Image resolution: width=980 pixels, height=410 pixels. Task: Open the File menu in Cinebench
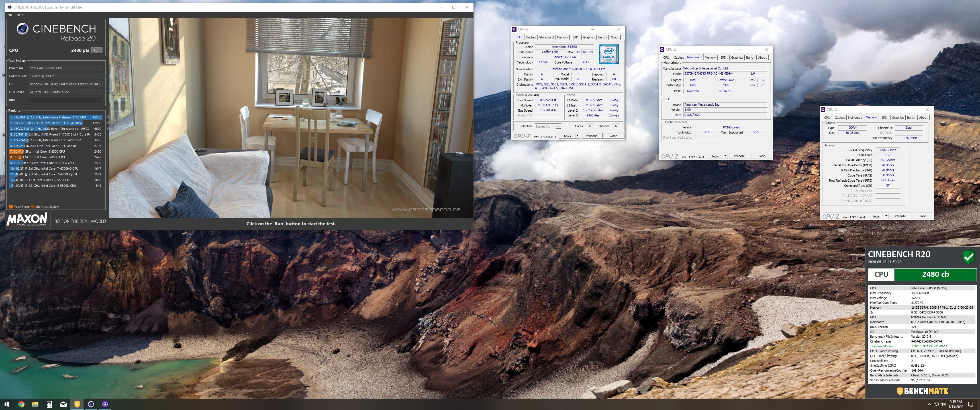coord(10,15)
